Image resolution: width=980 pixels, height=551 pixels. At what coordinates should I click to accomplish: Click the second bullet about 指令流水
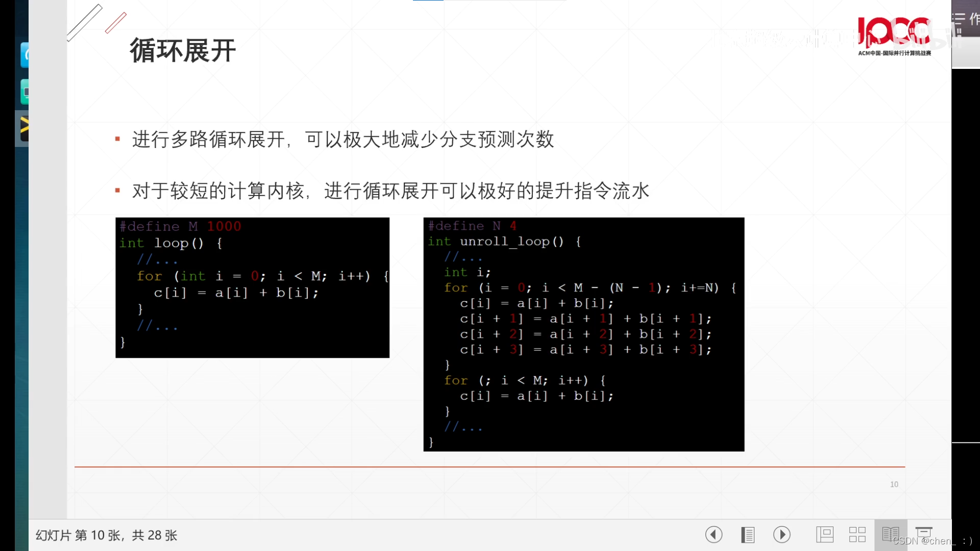(x=390, y=191)
